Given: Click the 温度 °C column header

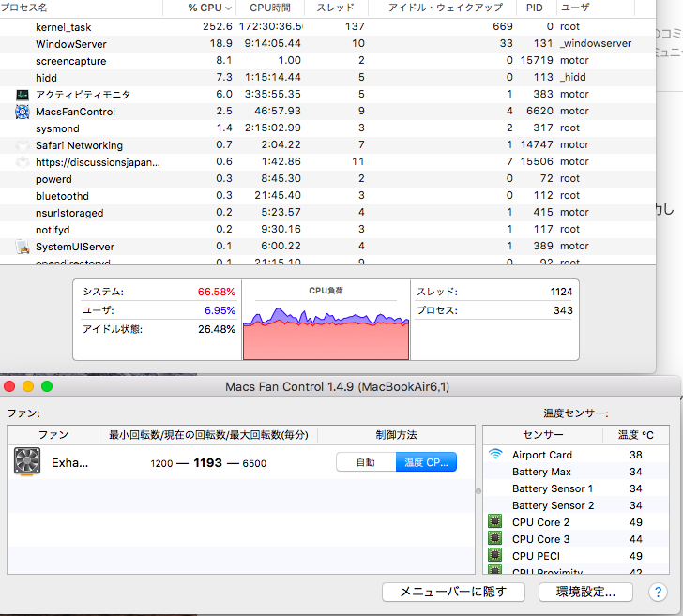Looking at the screenshot, I should pyautogui.click(x=636, y=435).
